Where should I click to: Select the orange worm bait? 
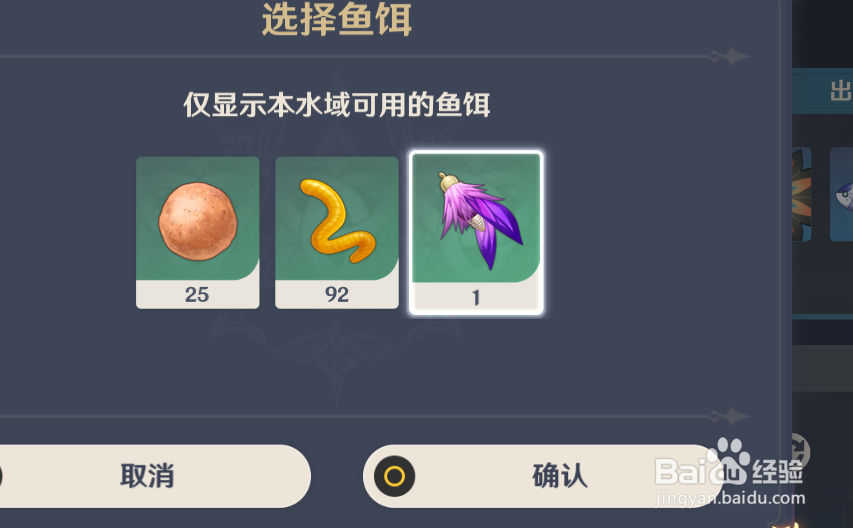[337, 232]
